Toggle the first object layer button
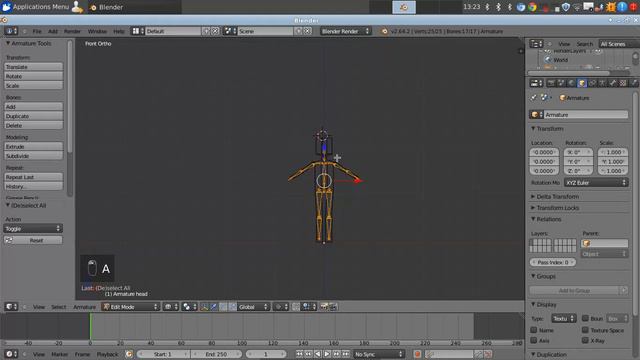 532,242
